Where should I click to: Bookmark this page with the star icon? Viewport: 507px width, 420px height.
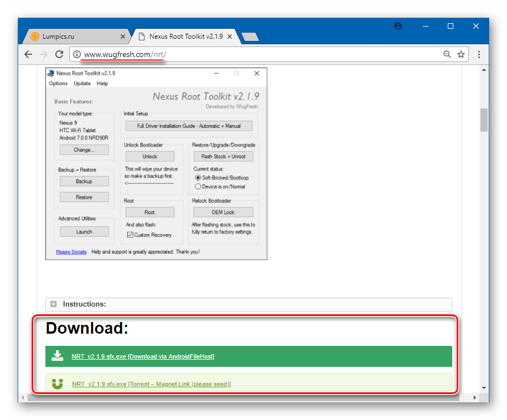click(461, 54)
